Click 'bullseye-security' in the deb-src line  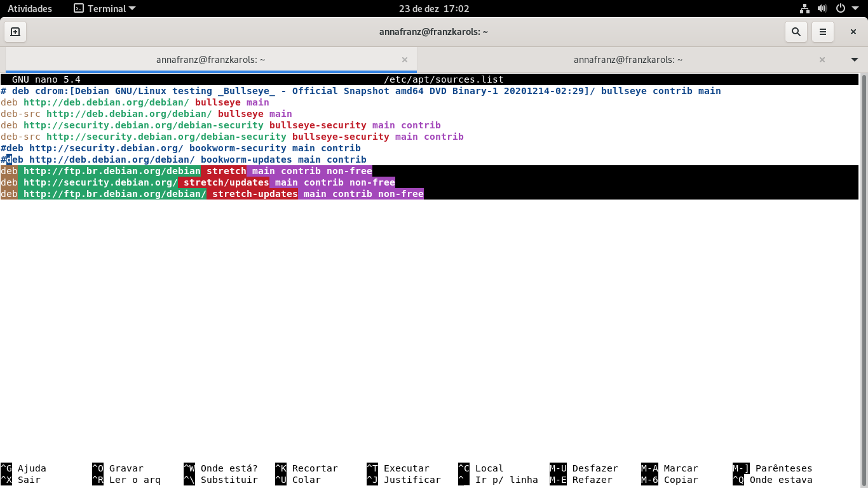[341, 137]
